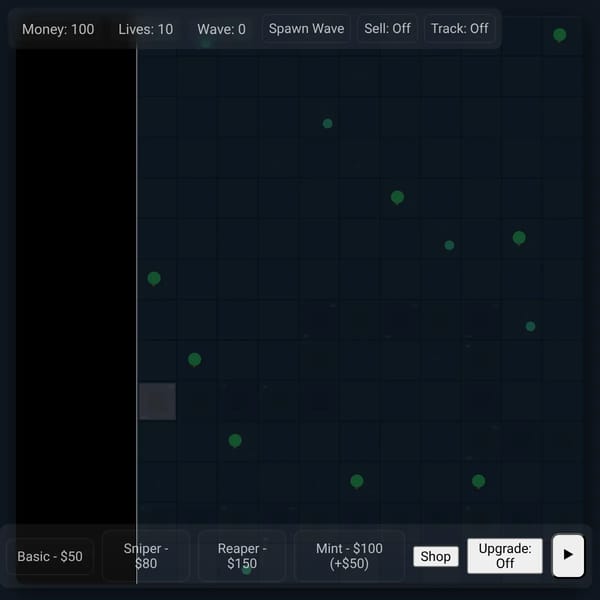
Task: Click the play arrow button
Action: pos(568,556)
